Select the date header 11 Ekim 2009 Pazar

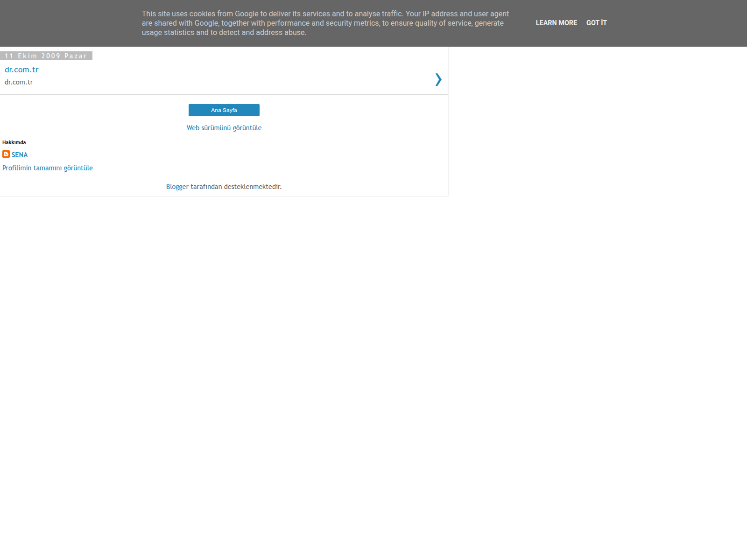(x=46, y=56)
